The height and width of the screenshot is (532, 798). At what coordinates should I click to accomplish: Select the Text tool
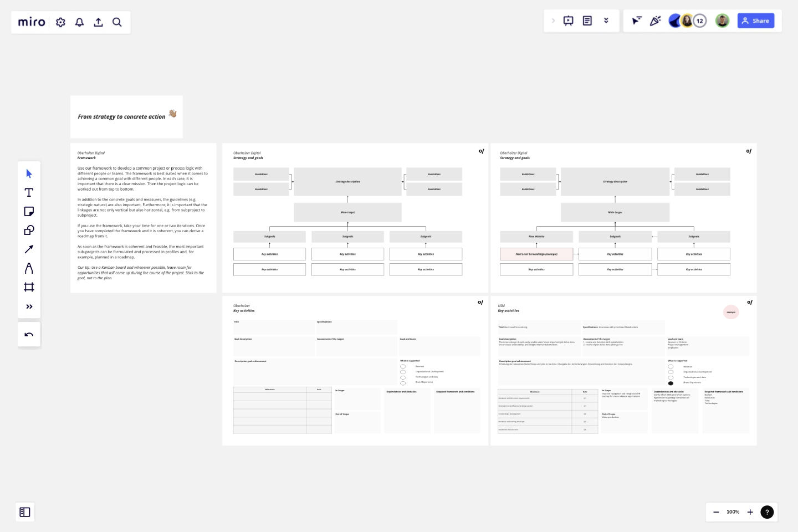point(29,192)
